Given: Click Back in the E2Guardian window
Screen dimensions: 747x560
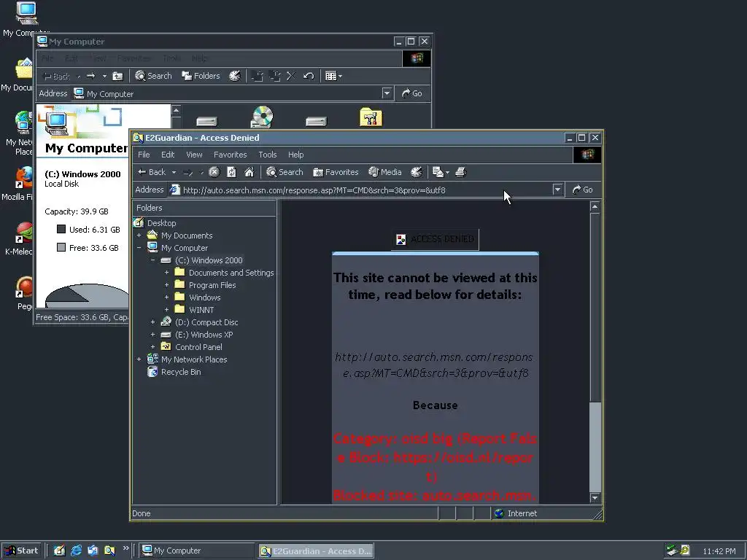Looking at the screenshot, I should point(152,172).
